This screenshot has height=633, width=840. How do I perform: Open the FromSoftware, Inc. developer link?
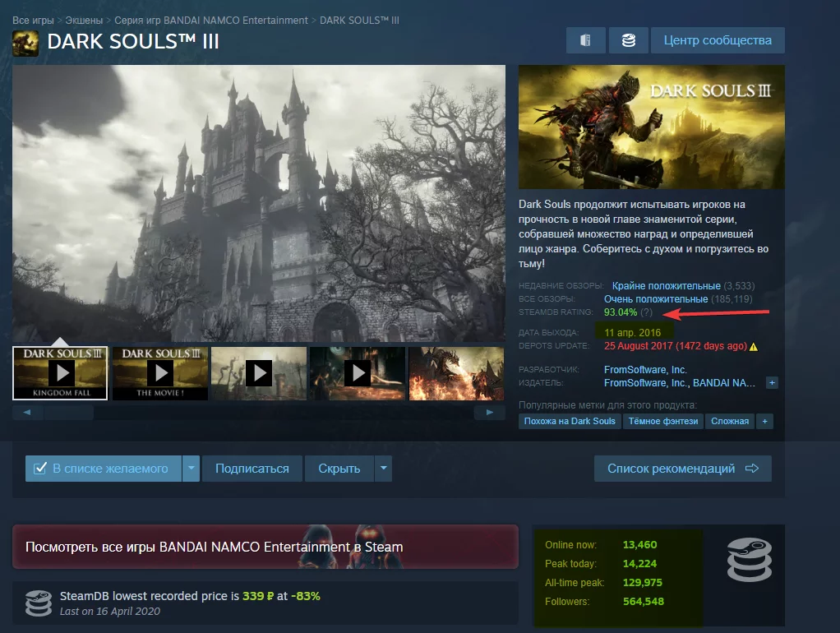click(x=645, y=370)
